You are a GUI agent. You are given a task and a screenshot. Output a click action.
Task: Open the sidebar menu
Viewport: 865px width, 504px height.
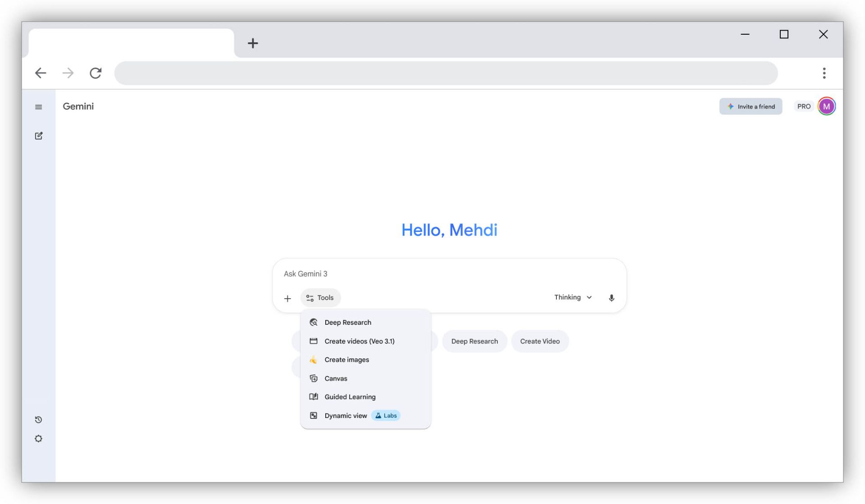coord(38,107)
